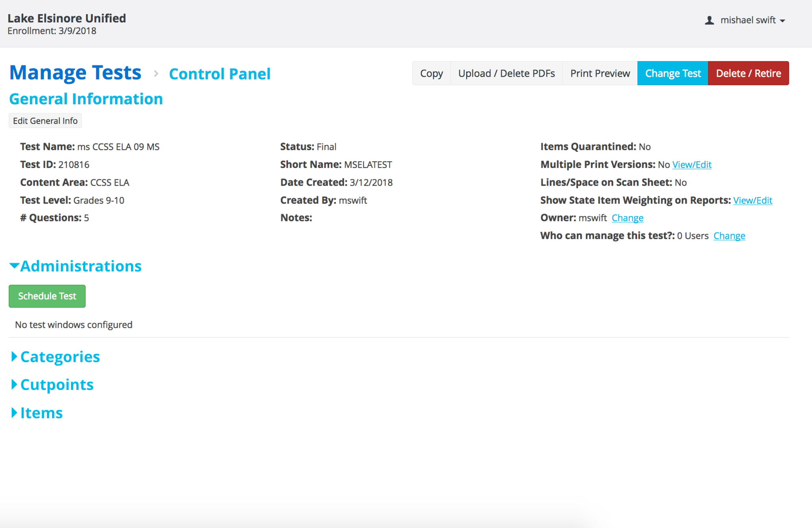Open Print Preview
This screenshot has height=528, width=812.
[599, 73]
